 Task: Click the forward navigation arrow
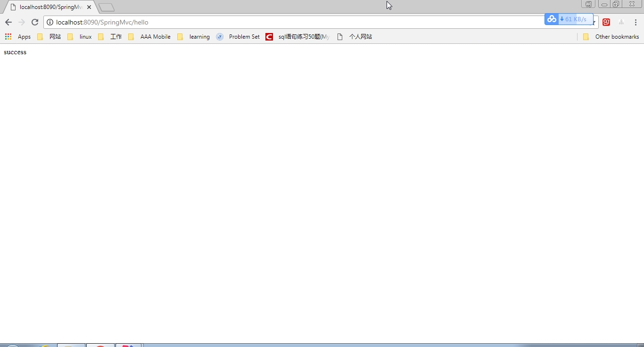tap(21, 22)
